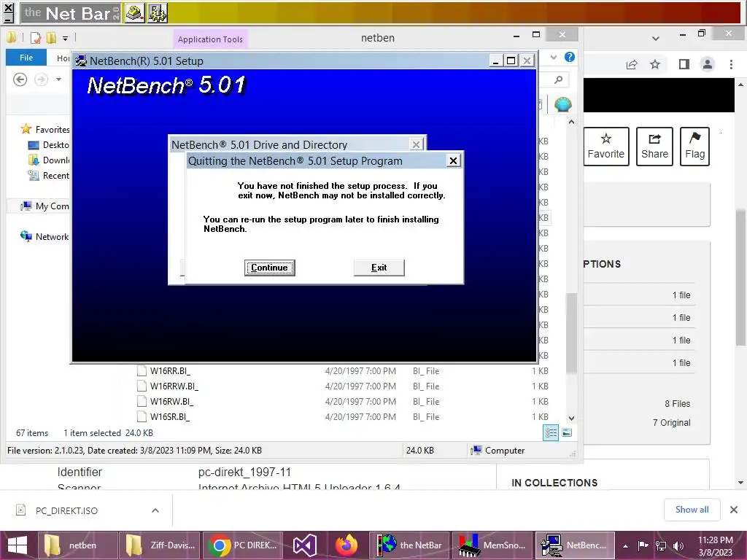Image resolution: width=747 pixels, height=560 pixels.
Task: Click Share button on archive page
Action: coord(654,146)
